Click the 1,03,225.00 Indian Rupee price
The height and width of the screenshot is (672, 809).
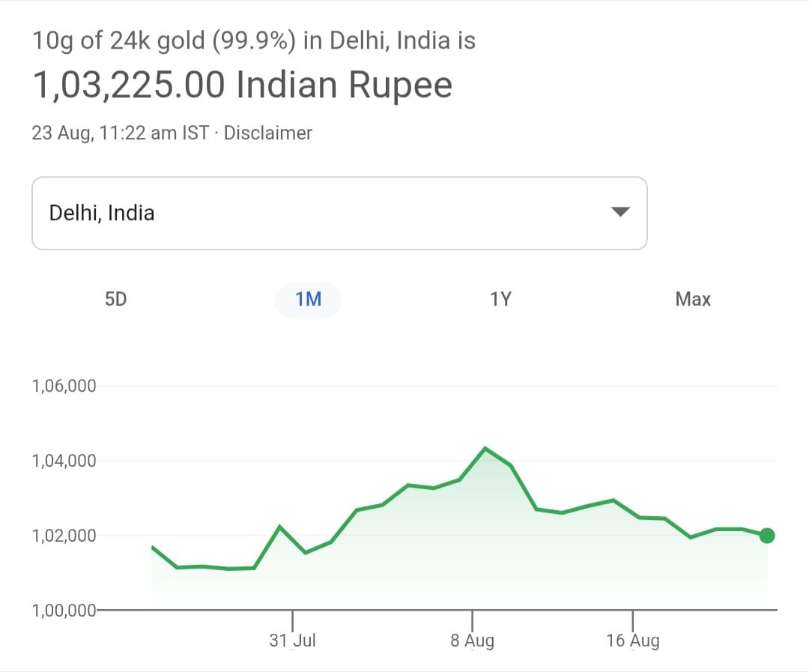[242, 85]
